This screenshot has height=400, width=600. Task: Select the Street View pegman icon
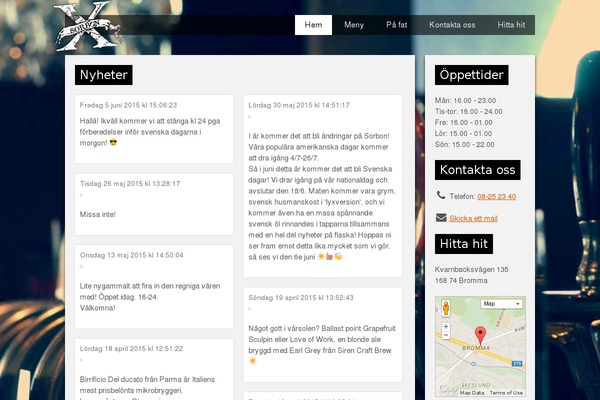tap(446, 309)
